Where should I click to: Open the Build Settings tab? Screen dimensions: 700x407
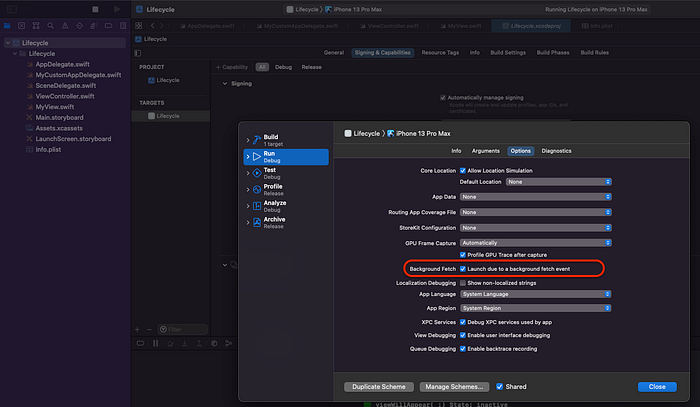508,53
